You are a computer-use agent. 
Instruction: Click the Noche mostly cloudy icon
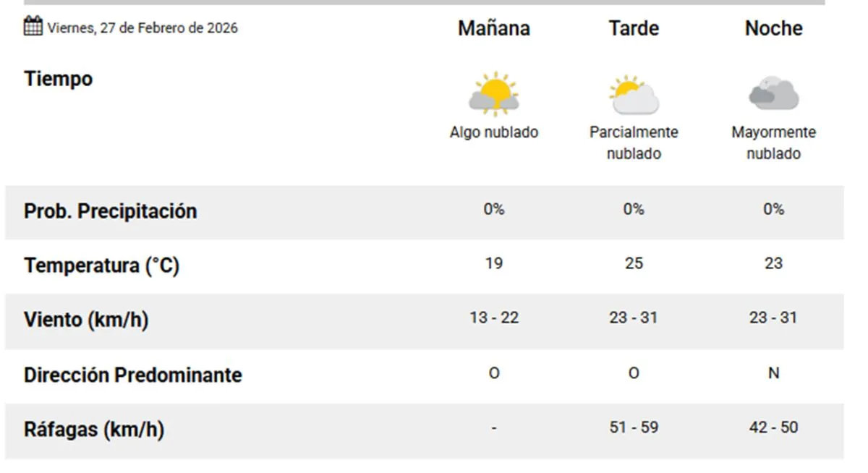pyautogui.click(x=773, y=93)
